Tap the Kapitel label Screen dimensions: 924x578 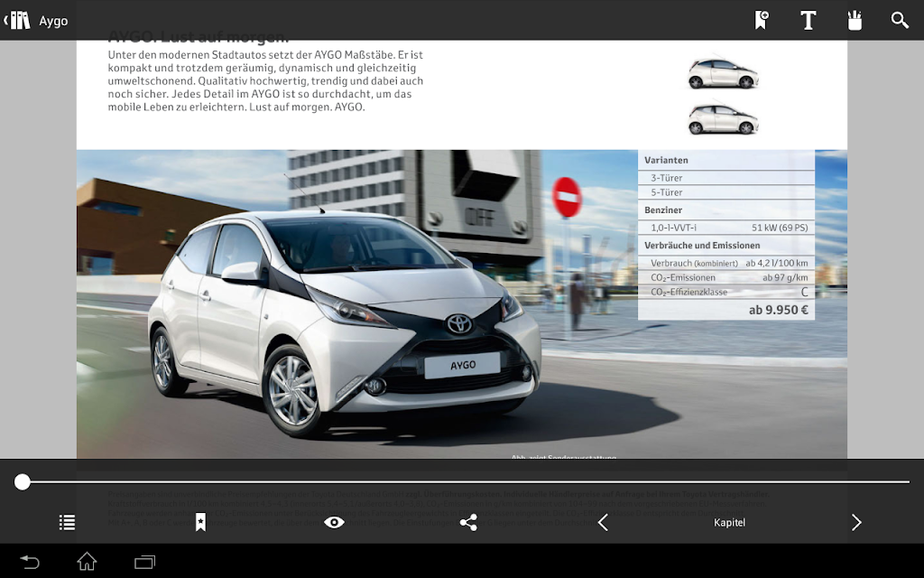(x=729, y=523)
